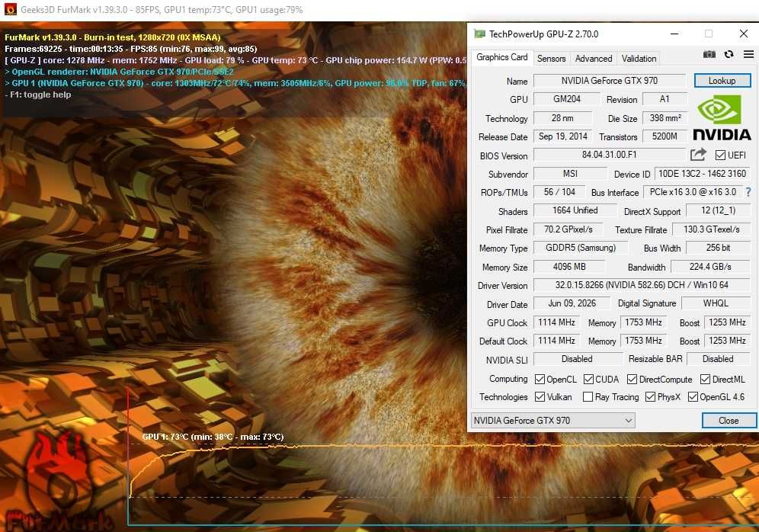Click FurMark's OpenGL renderer info line

click(119, 72)
